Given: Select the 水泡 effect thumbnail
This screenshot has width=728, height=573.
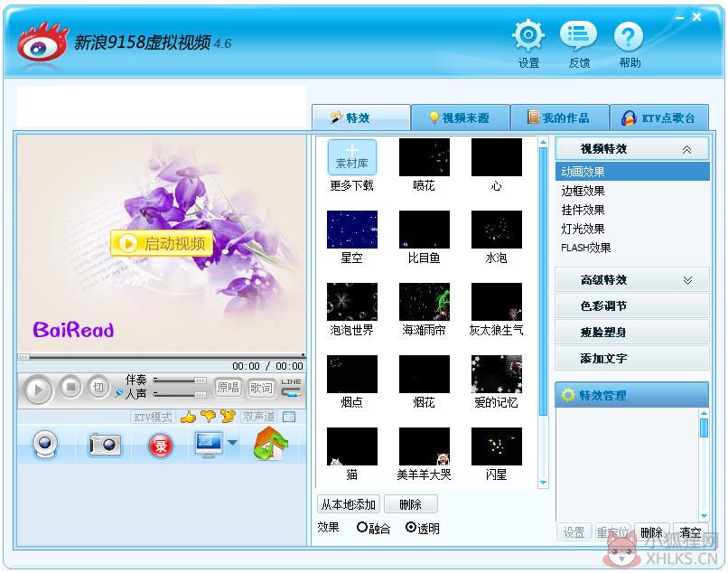Looking at the screenshot, I should [x=496, y=230].
